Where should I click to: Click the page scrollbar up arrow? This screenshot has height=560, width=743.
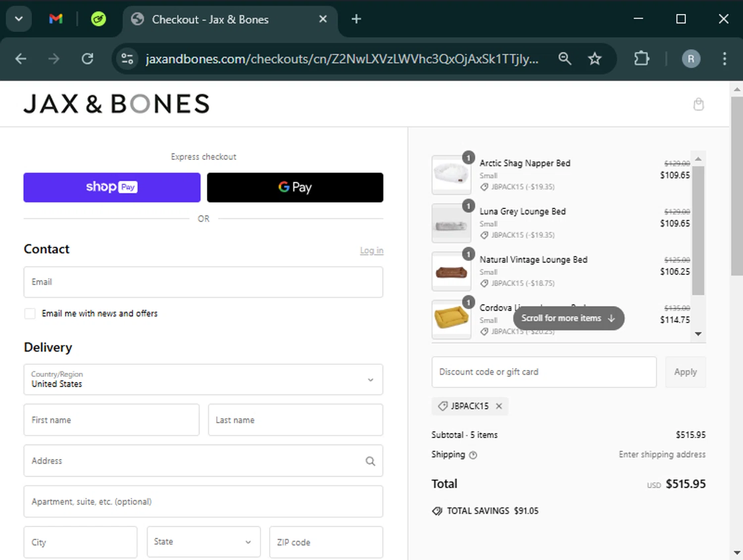(x=737, y=90)
